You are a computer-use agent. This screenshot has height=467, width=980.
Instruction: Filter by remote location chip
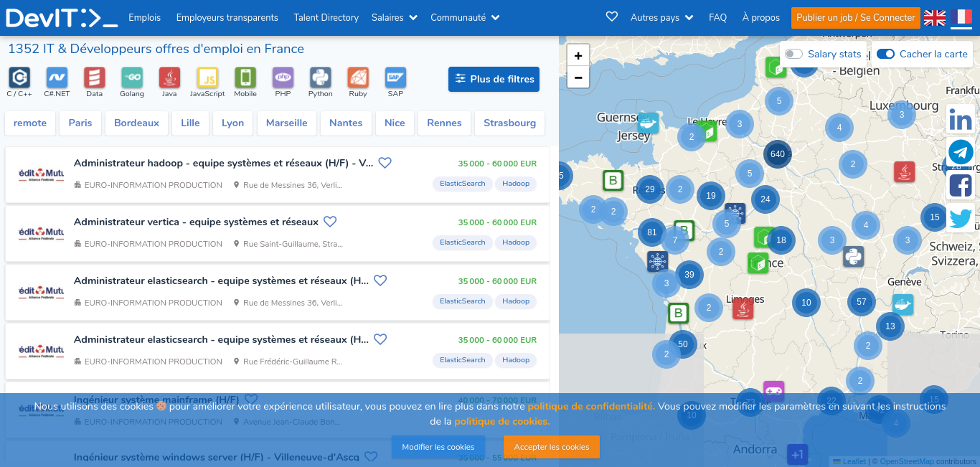pyautogui.click(x=30, y=123)
